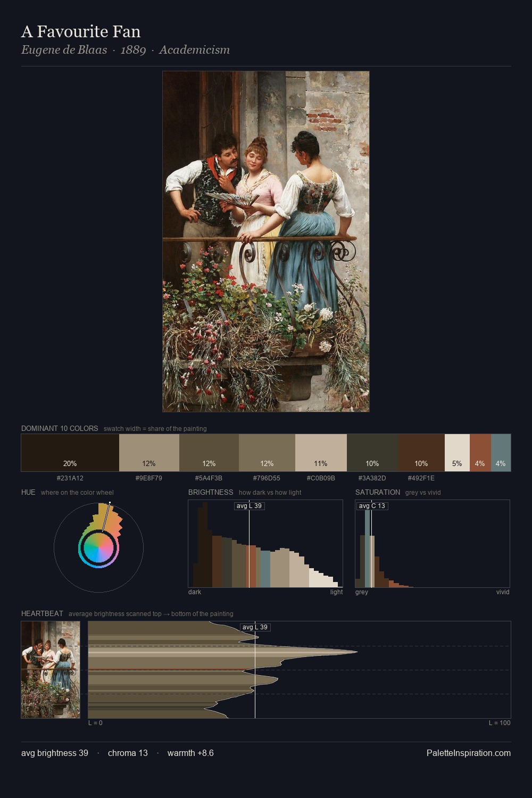The width and height of the screenshot is (532, 798).
Task: Click the warmth +8.6 footer stat
Action: pyautogui.click(x=190, y=753)
